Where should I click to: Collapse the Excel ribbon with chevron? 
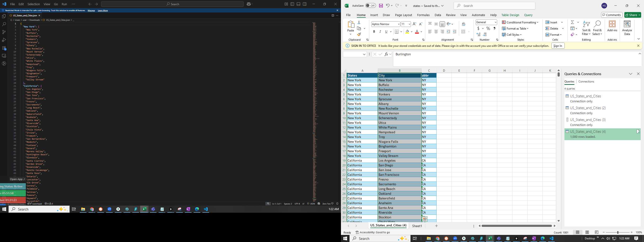click(x=639, y=39)
